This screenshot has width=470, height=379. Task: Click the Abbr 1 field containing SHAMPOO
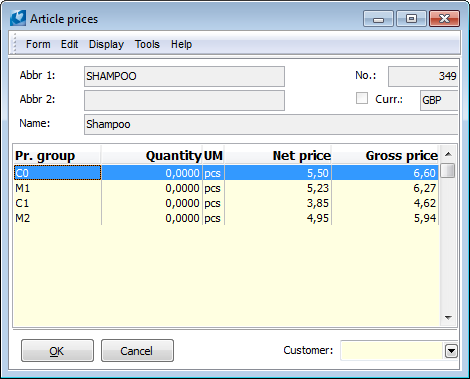[x=184, y=76]
